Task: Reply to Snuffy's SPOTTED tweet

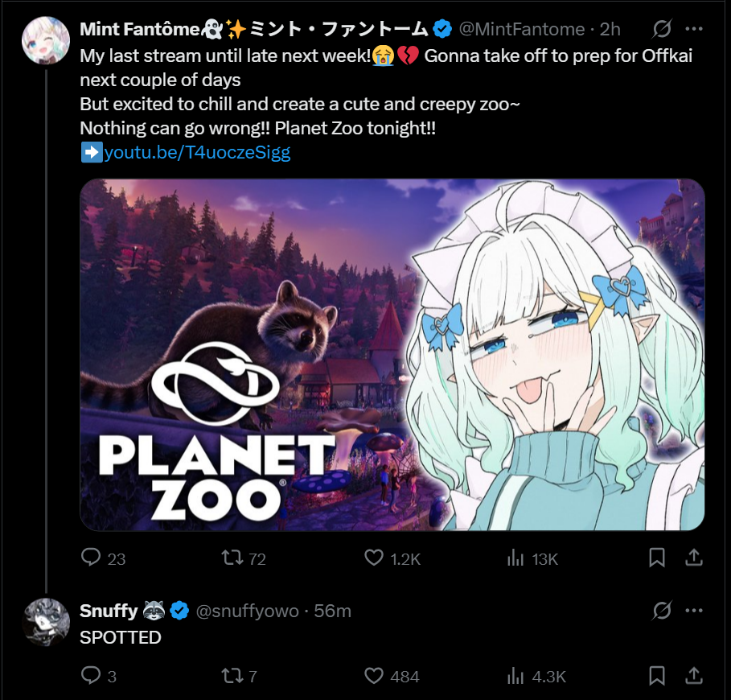Action: click(92, 676)
